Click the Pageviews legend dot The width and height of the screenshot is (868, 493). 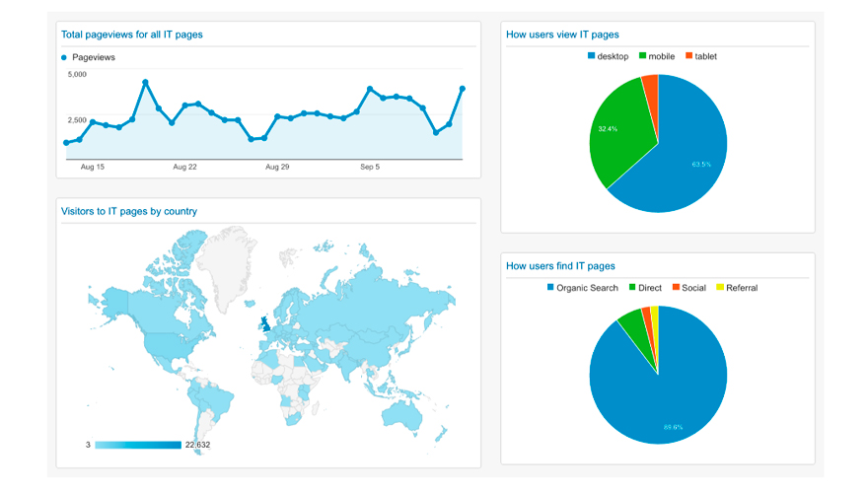tap(65, 58)
